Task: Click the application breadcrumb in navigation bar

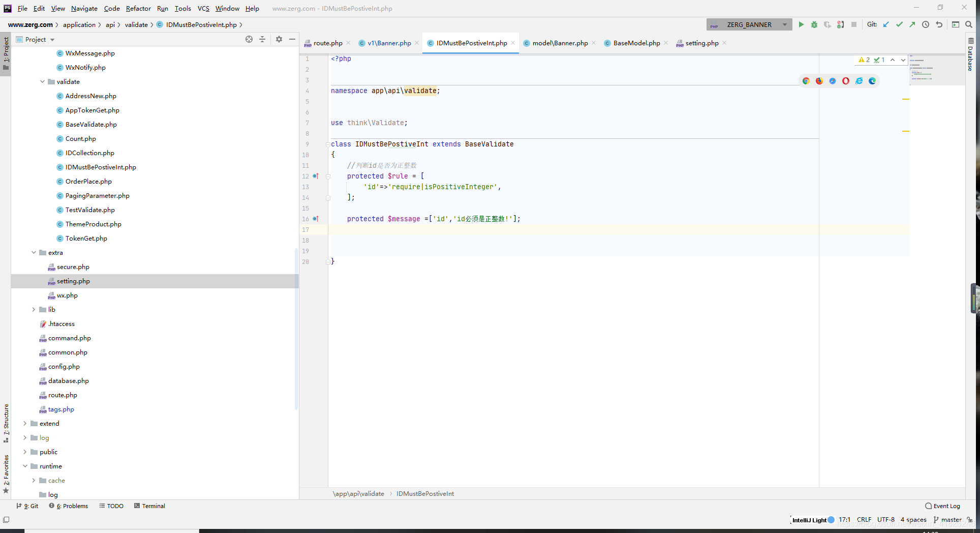Action: click(x=79, y=24)
